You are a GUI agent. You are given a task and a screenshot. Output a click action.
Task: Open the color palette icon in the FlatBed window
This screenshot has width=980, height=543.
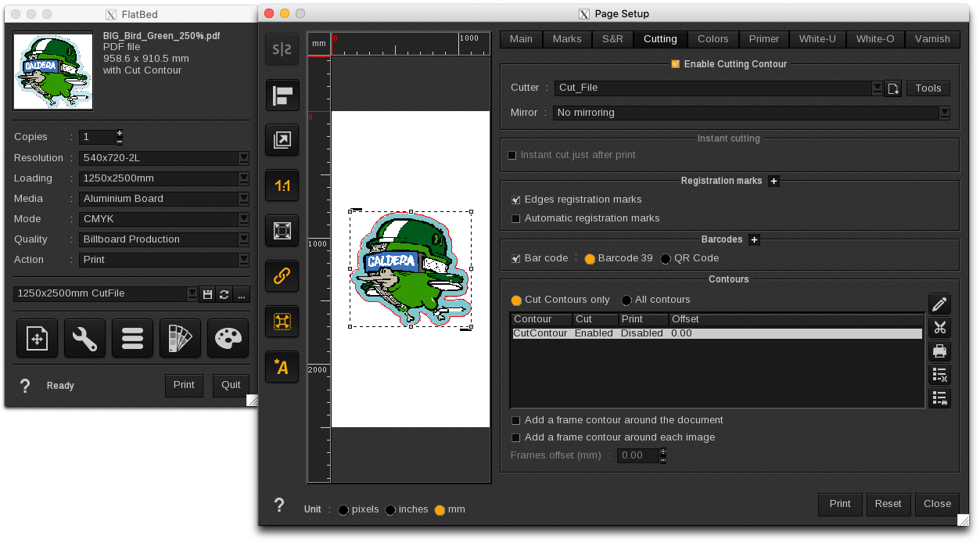[228, 338]
